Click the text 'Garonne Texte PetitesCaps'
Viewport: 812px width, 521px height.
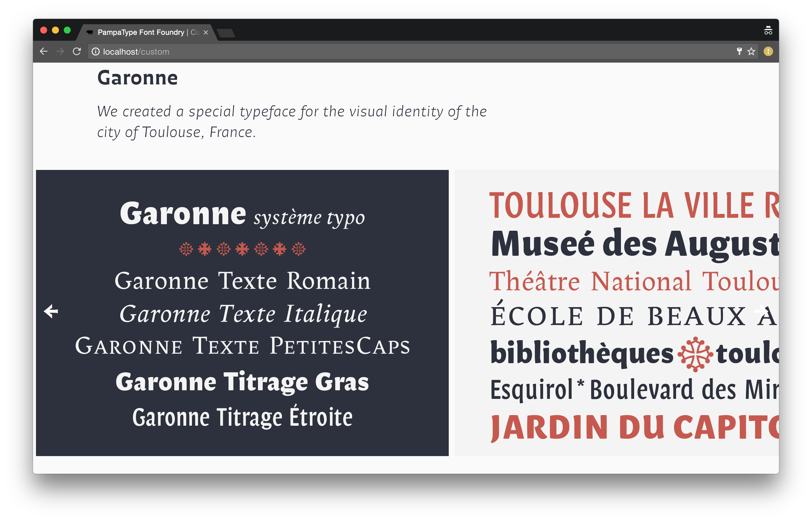pos(242,346)
